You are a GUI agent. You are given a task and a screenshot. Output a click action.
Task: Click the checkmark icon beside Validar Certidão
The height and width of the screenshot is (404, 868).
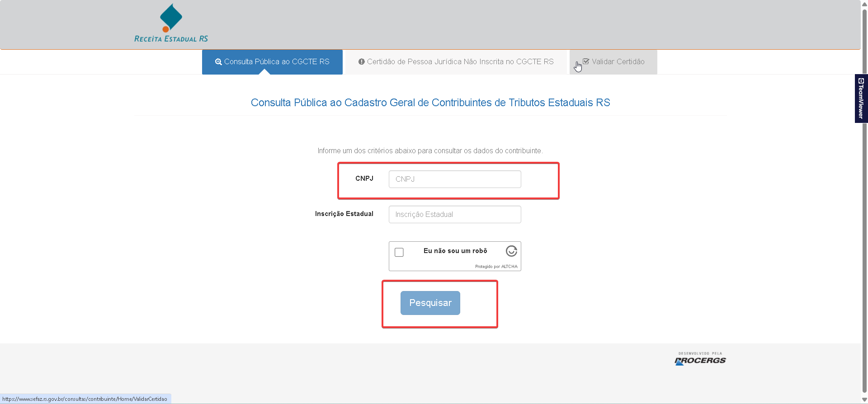(586, 61)
